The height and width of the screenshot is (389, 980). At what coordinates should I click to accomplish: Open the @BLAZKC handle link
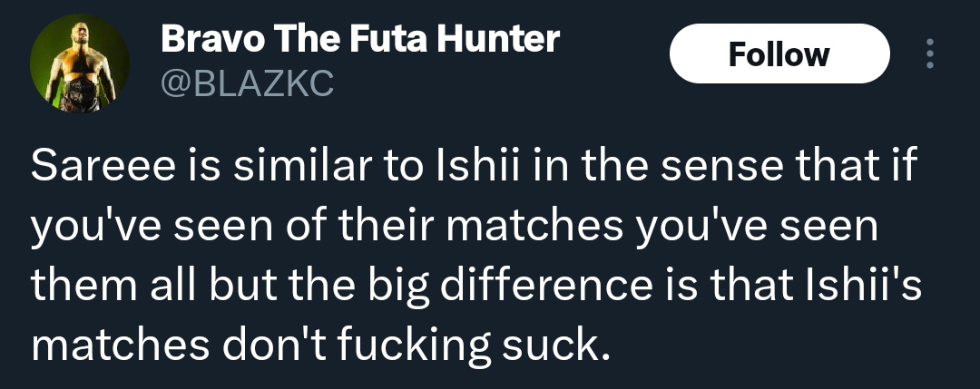(x=248, y=83)
